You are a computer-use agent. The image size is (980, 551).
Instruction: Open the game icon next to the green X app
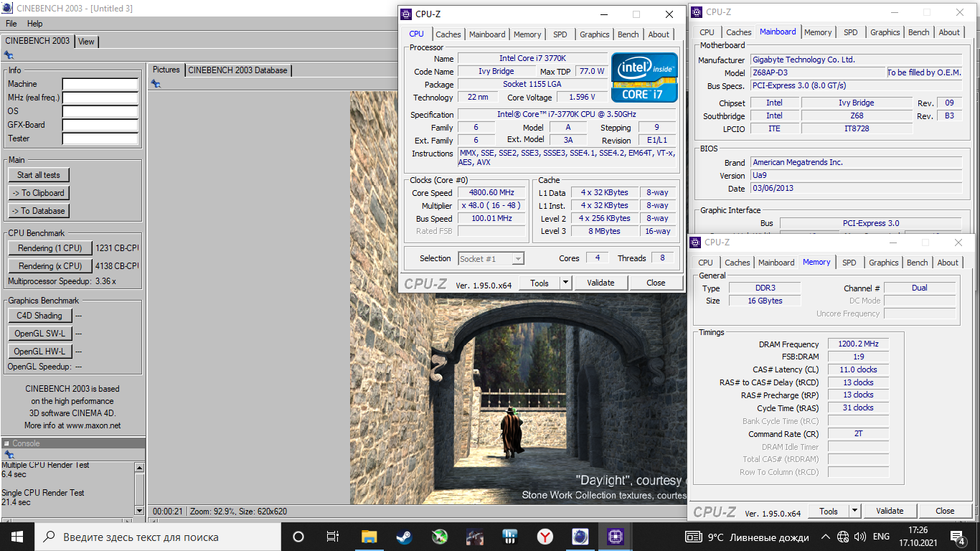pyautogui.click(x=474, y=537)
